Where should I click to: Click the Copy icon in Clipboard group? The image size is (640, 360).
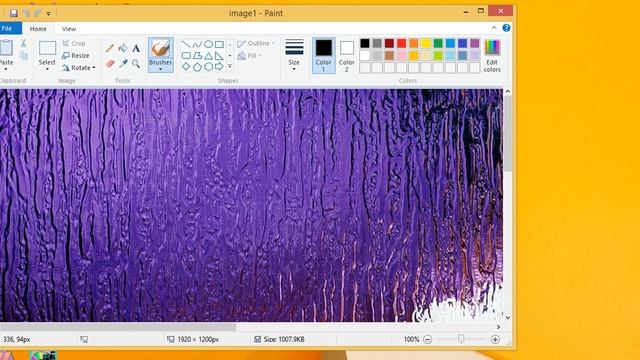[x=24, y=56]
